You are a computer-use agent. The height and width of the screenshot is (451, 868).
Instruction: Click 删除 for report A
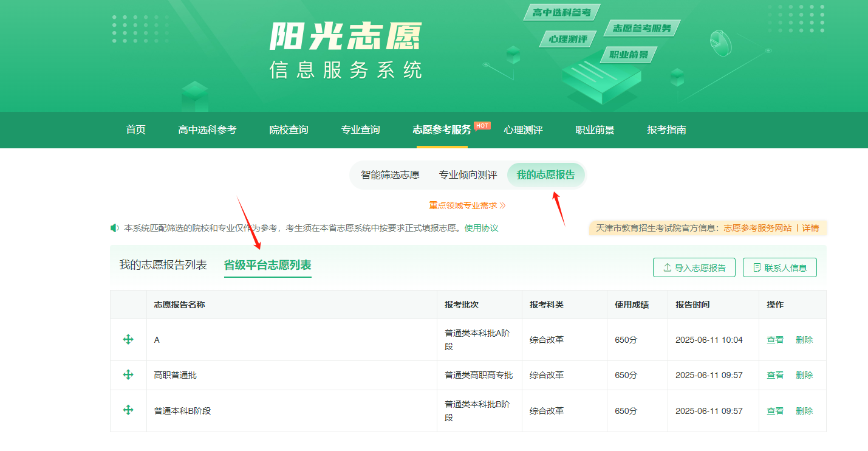(x=804, y=340)
